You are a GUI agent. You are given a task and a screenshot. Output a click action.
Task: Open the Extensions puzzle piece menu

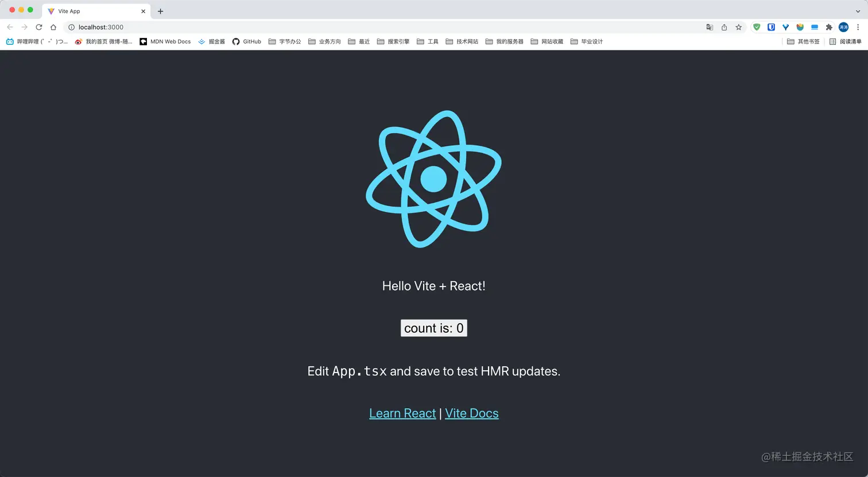(829, 27)
